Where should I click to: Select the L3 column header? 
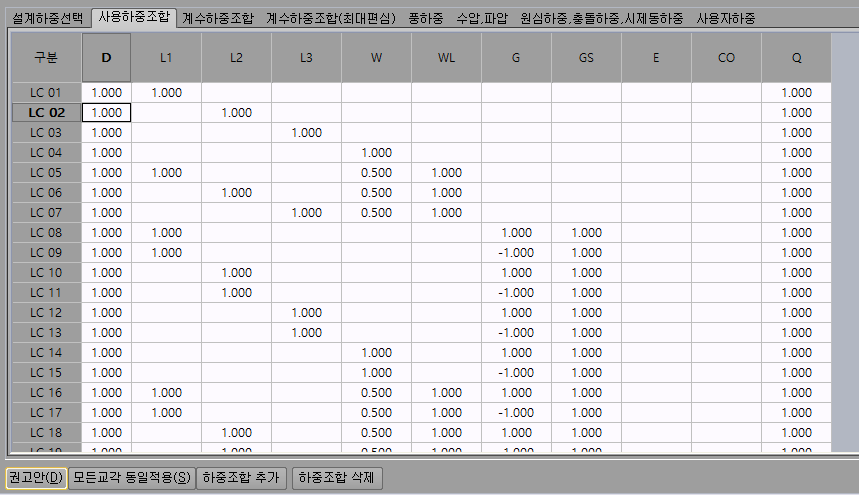[x=306, y=57]
